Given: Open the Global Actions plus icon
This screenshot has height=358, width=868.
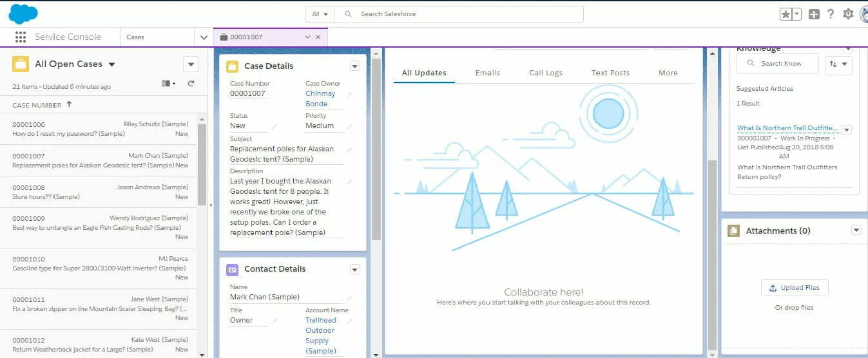Looking at the screenshot, I should click(814, 14).
